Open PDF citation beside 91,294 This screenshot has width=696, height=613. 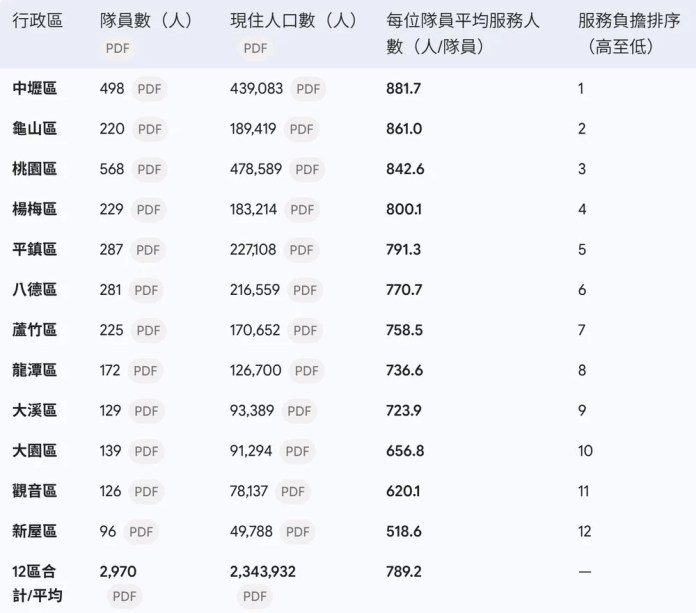pyautogui.click(x=297, y=451)
